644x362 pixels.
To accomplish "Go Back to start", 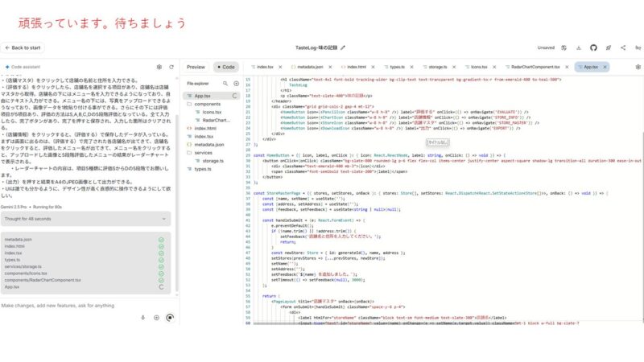I will point(23,48).
